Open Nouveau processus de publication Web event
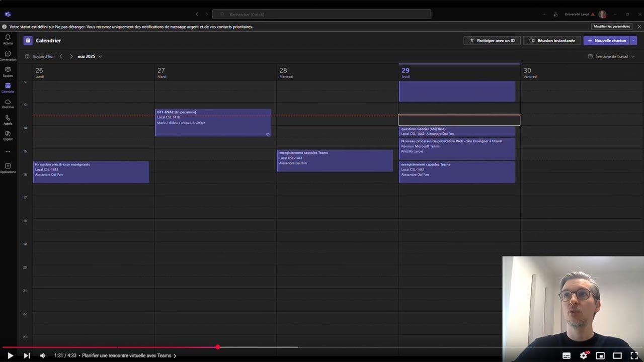 click(x=457, y=149)
